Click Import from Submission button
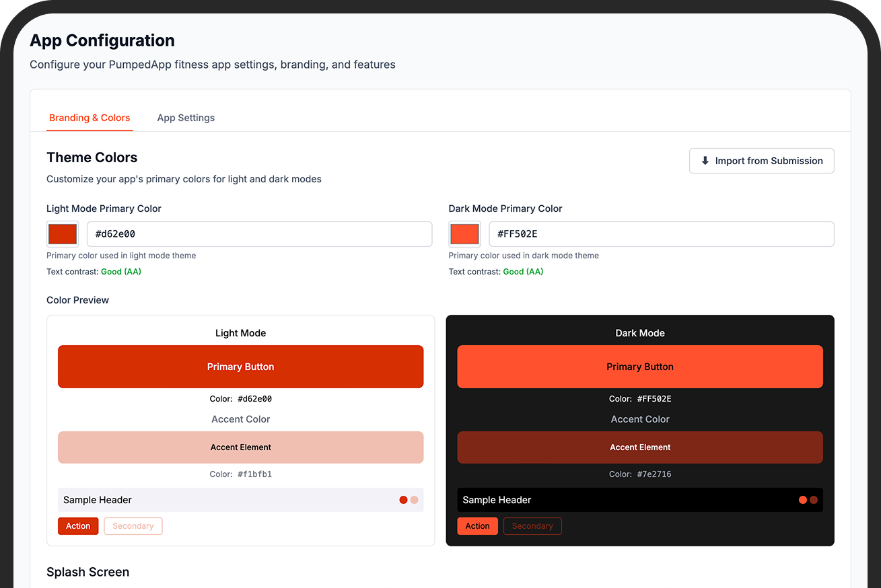This screenshot has height=588, width=881. pyautogui.click(x=761, y=161)
